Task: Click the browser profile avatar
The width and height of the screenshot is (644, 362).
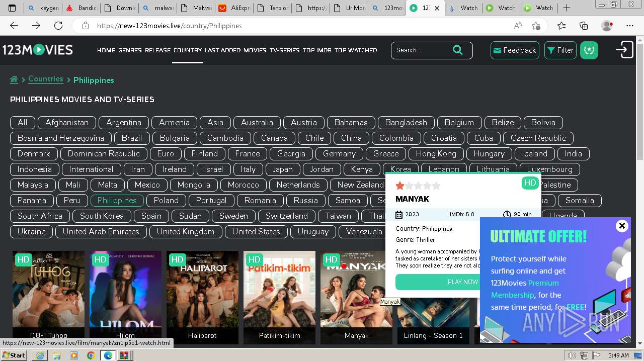Action: [x=607, y=26]
